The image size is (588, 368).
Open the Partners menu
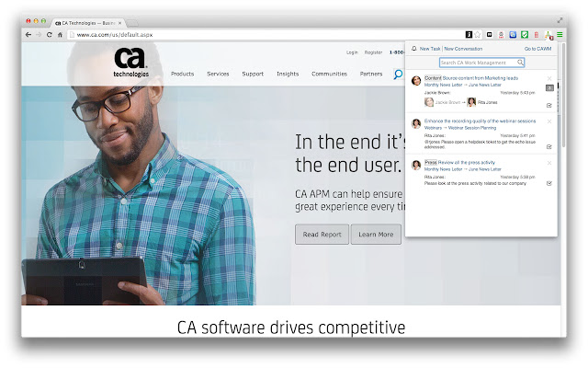tap(371, 74)
